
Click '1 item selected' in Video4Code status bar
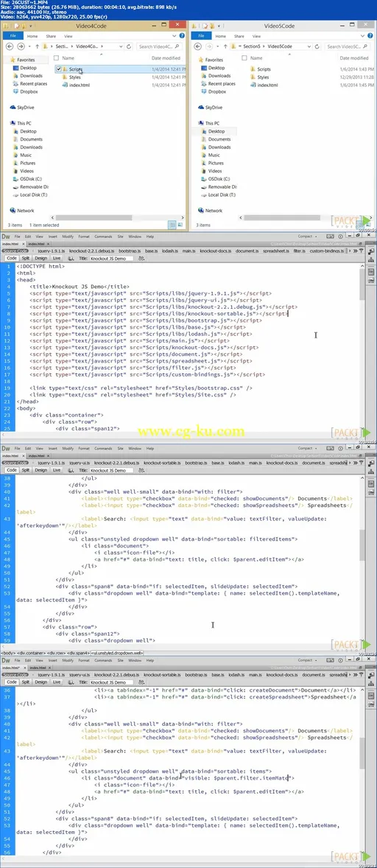click(x=43, y=225)
